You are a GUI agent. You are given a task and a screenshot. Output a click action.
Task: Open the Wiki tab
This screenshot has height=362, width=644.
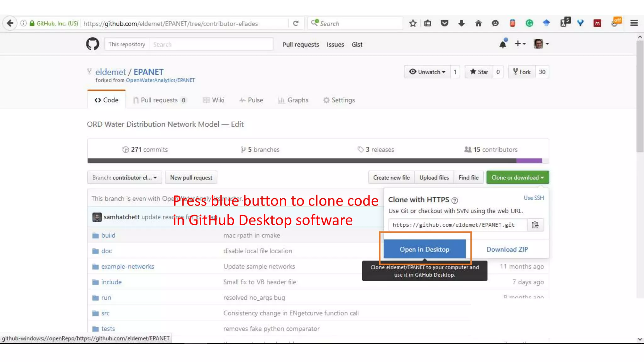point(214,100)
